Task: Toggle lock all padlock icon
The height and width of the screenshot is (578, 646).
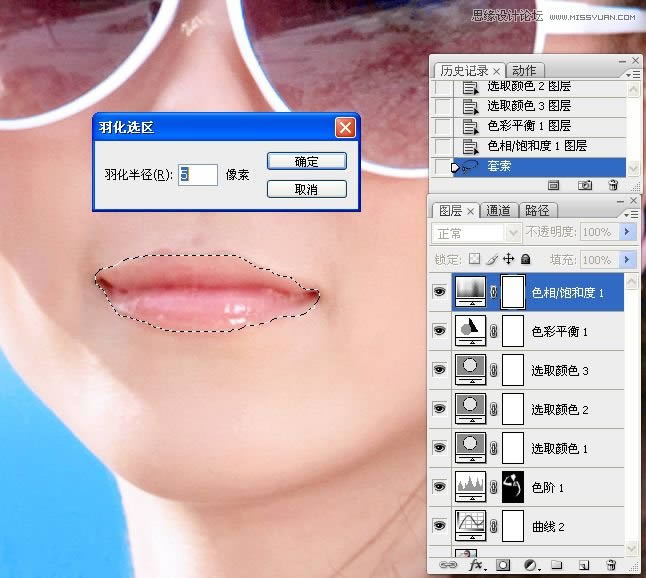Action: tap(526, 259)
